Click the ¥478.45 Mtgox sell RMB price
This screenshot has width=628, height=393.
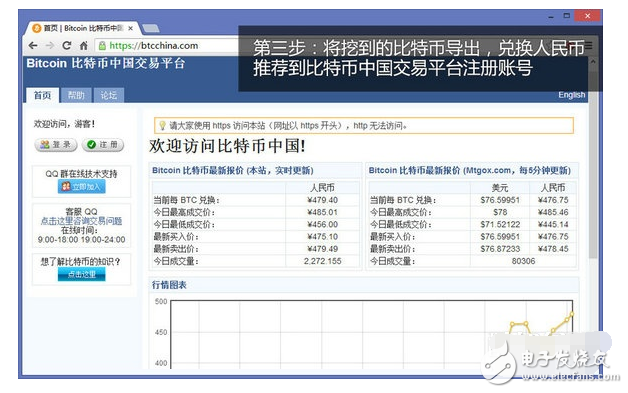553,249
